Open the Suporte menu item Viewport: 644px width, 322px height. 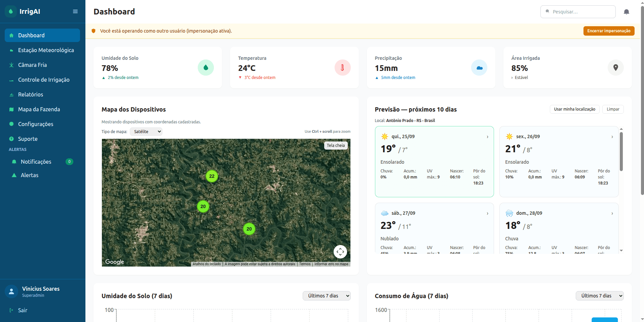(28, 139)
